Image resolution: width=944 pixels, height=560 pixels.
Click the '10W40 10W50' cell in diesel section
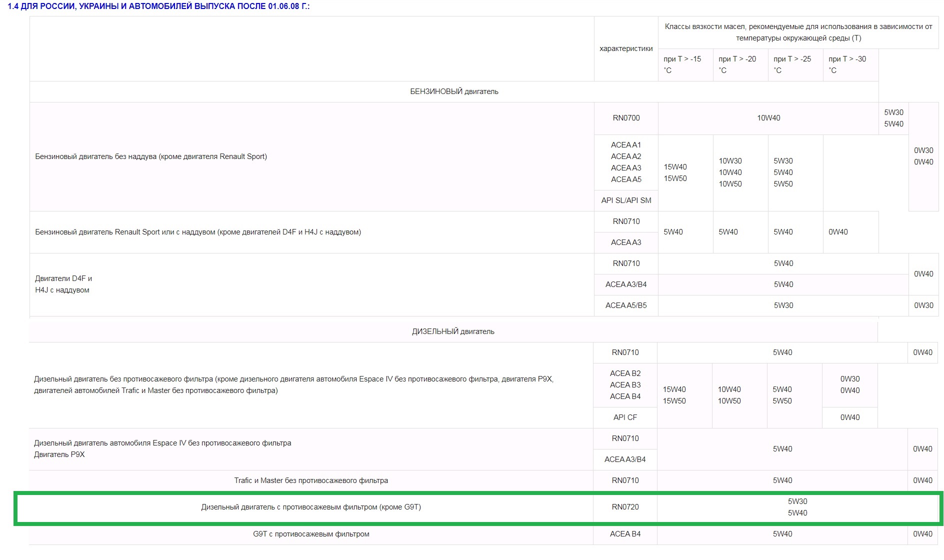coord(739,395)
